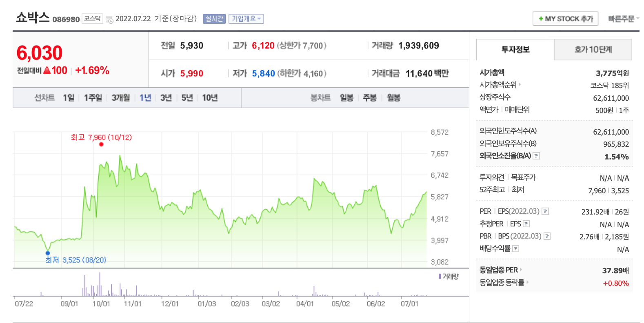
Task: Open help icon next to 외국인소진율(B/A)
Action: [537, 156]
